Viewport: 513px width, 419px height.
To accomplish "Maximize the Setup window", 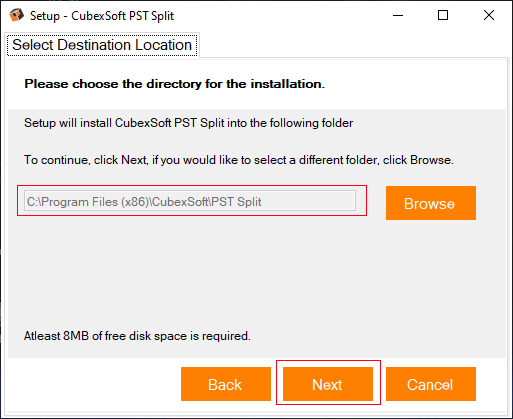I will pos(443,15).
